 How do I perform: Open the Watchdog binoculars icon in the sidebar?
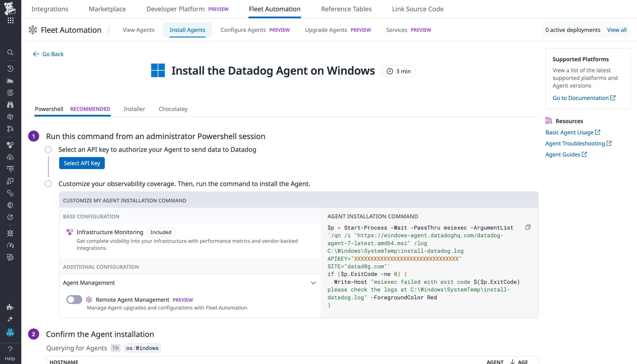tap(10, 105)
